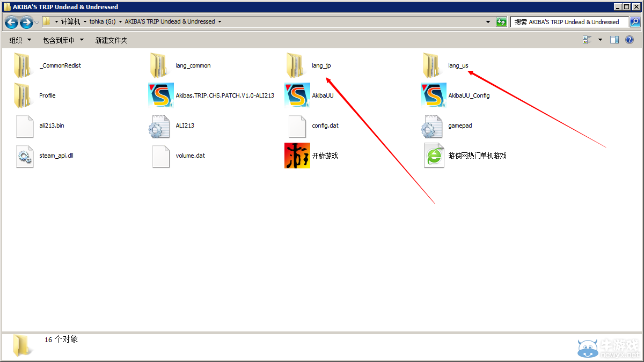Expand the tohka (G:) breadcrumb arrow
The image size is (644, 362).
tap(120, 22)
